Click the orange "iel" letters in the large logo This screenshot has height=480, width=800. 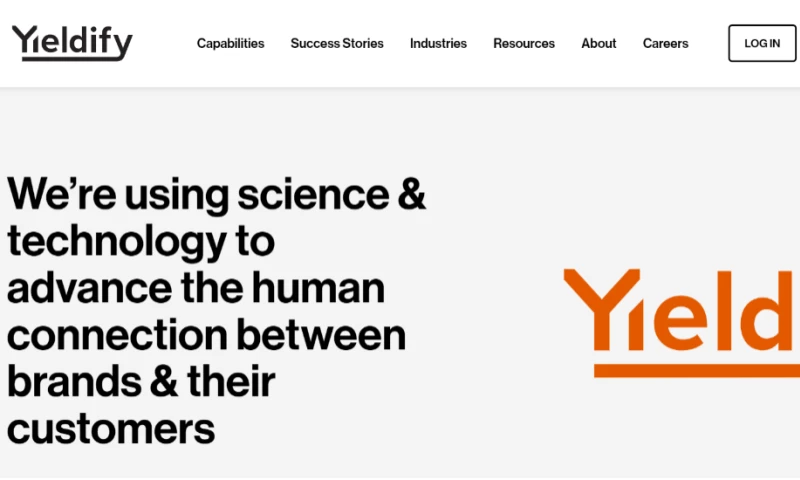click(x=688, y=310)
